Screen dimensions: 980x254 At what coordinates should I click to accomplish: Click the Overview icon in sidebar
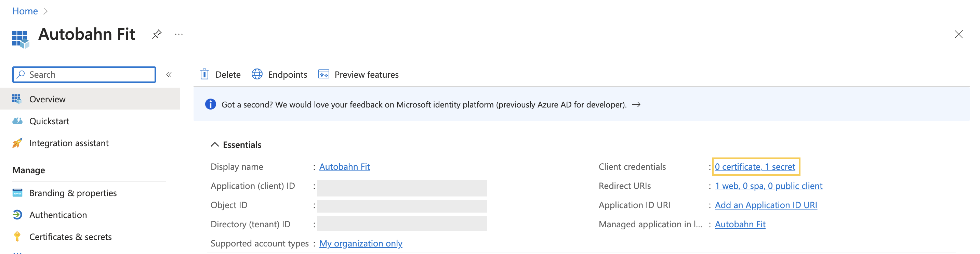tap(17, 99)
